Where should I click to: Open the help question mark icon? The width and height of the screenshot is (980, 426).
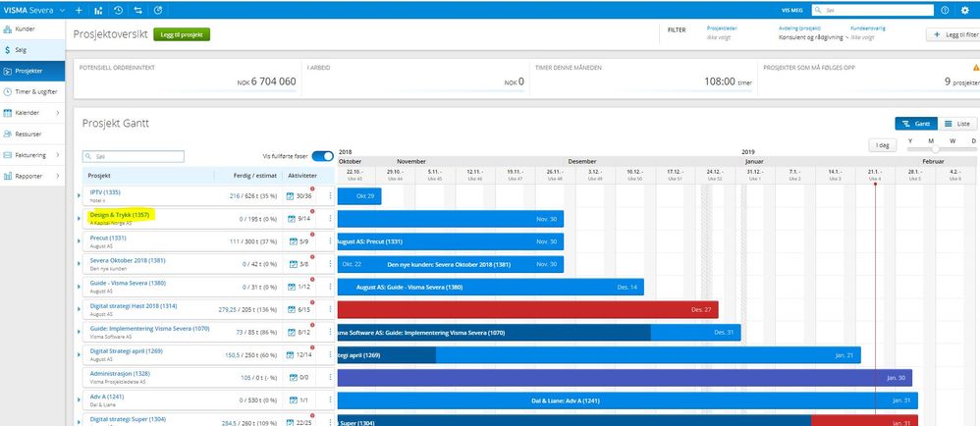click(x=945, y=10)
